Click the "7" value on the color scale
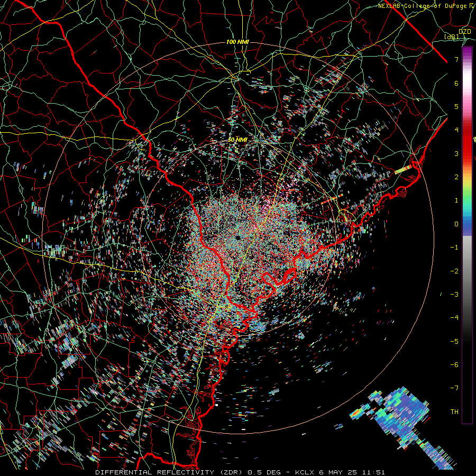Viewport: 476px width, 476px height. (456, 59)
